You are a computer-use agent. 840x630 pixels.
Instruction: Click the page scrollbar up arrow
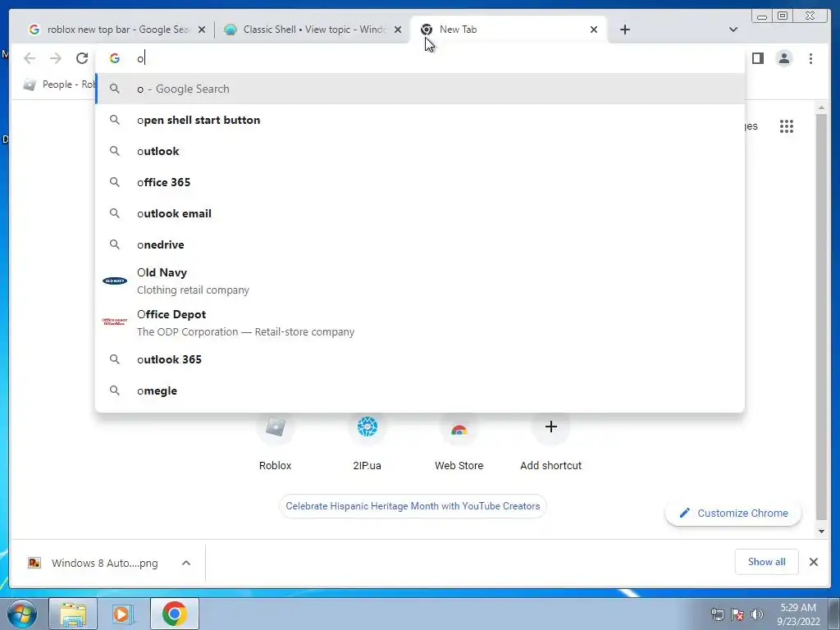click(x=821, y=108)
